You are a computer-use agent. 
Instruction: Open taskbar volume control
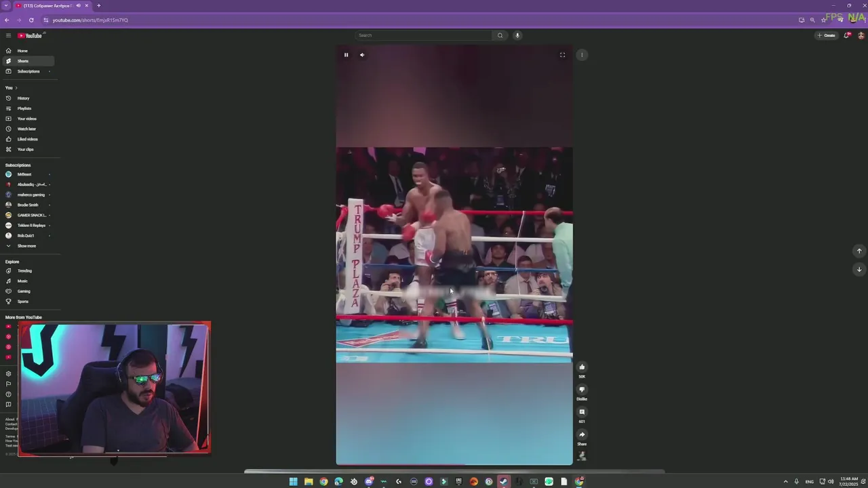click(x=831, y=482)
